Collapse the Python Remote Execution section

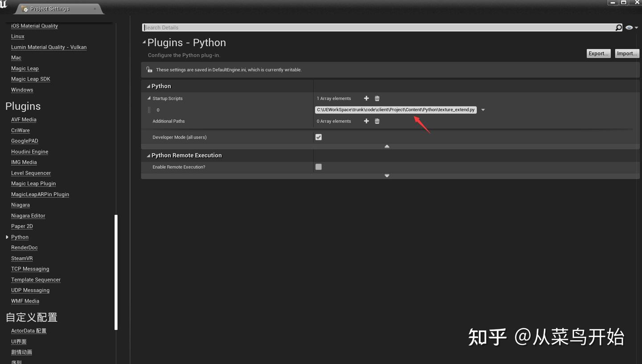click(x=148, y=155)
